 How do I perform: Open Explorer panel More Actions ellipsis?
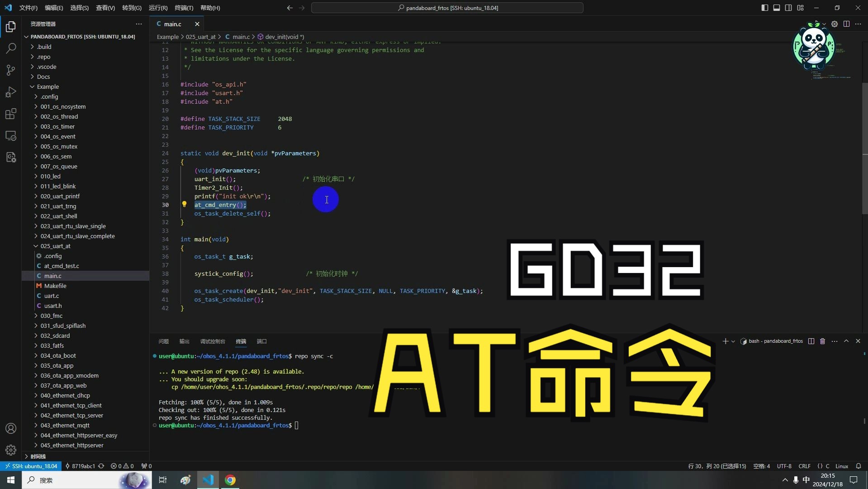coord(139,24)
